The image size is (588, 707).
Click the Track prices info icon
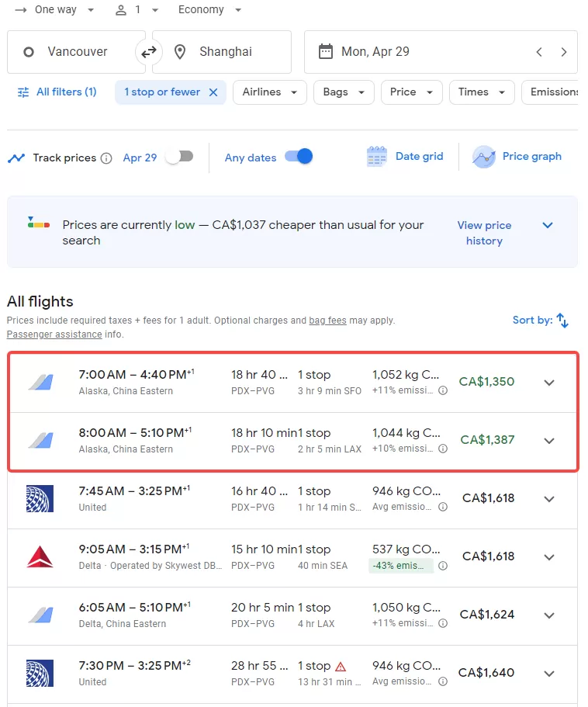pos(106,158)
